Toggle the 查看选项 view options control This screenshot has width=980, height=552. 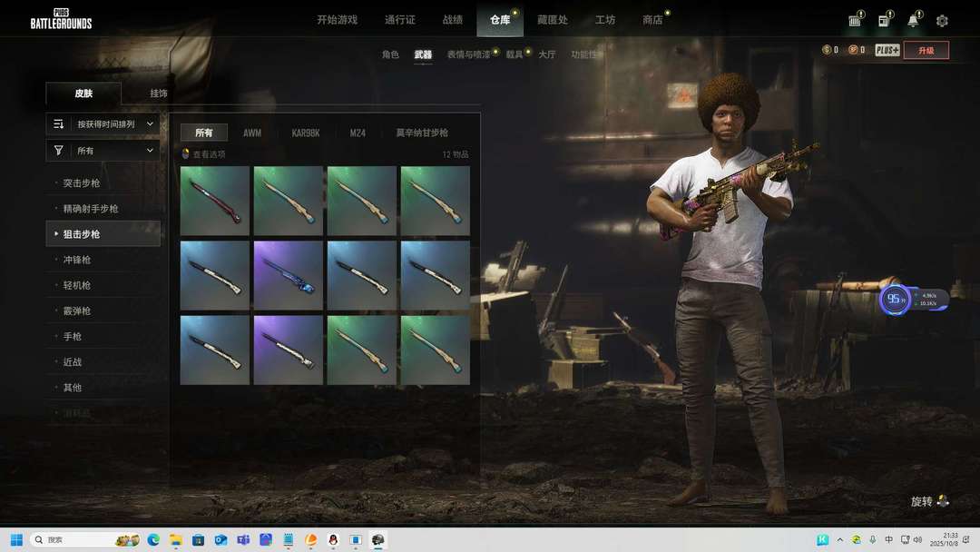(x=204, y=154)
